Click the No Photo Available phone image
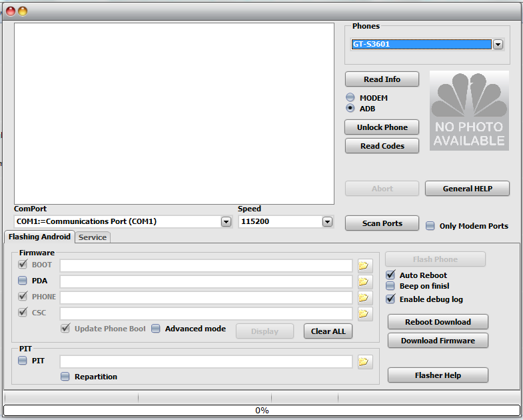523x420 pixels. [469, 111]
